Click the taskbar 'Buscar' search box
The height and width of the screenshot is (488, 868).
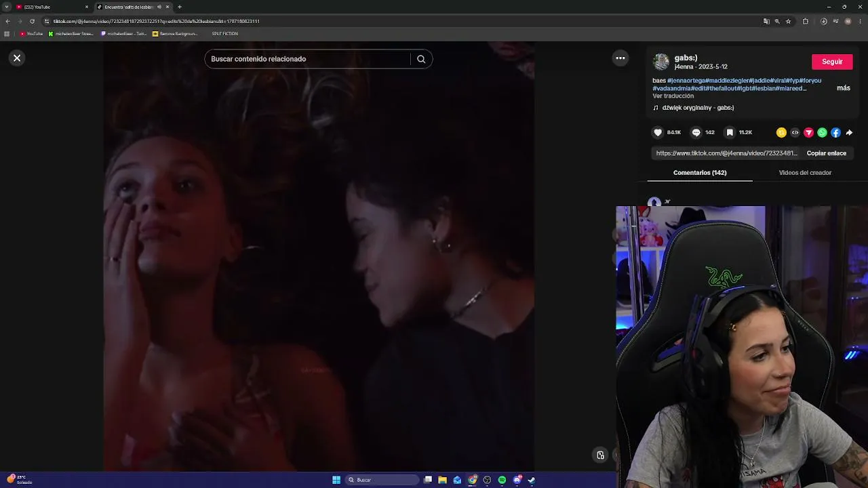[x=382, y=480]
